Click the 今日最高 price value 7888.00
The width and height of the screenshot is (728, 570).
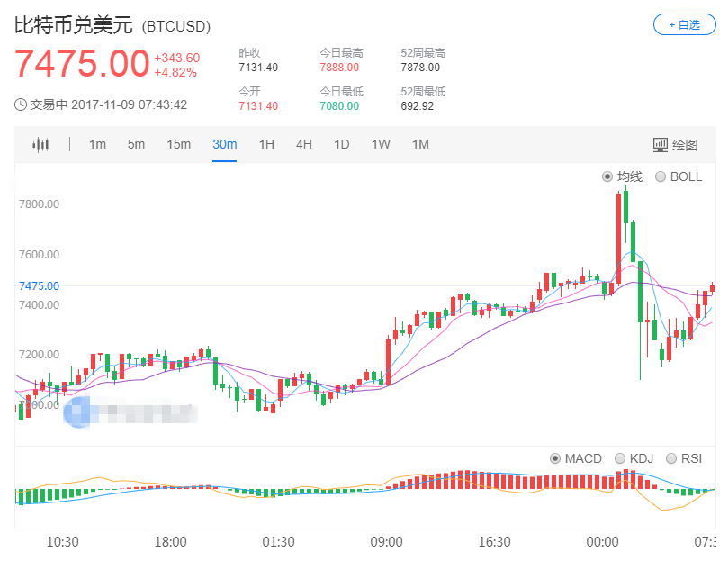tap(339, 67)
